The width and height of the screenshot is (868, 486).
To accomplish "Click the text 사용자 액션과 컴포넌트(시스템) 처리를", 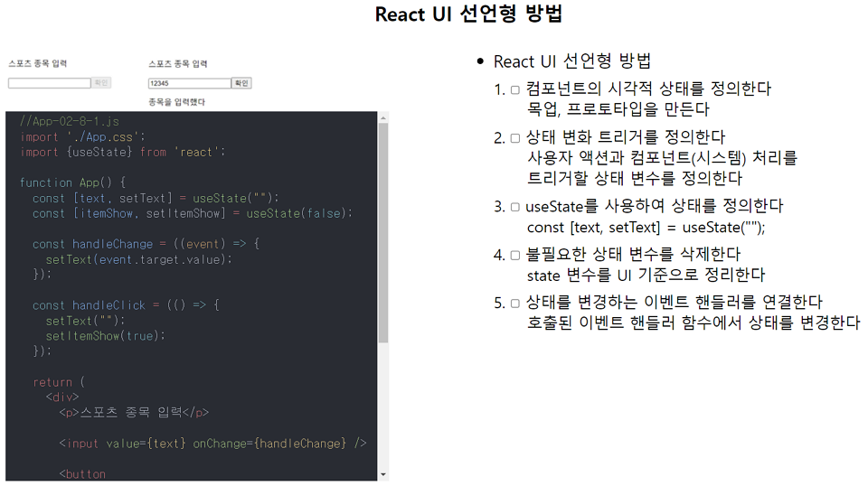I will [662, 158].
